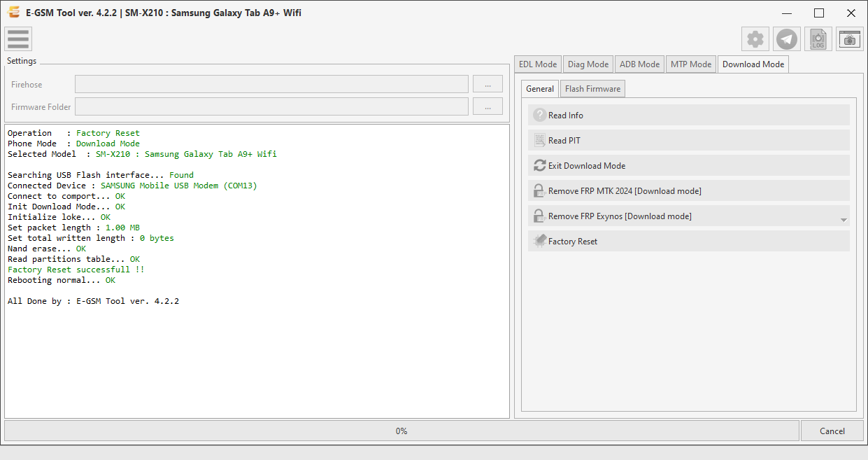Click the 'Connect to comport... OK' log line
Screen dimensions: 868x460
66,196
